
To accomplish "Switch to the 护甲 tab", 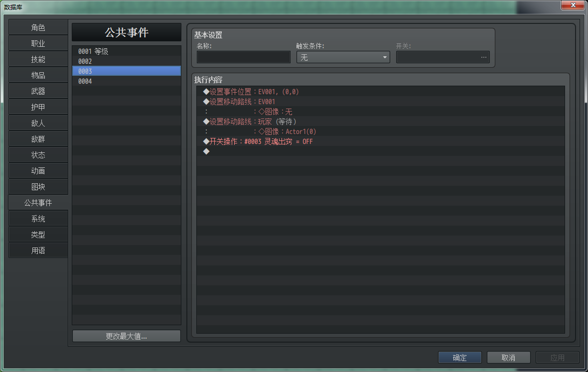I will 38,107.
